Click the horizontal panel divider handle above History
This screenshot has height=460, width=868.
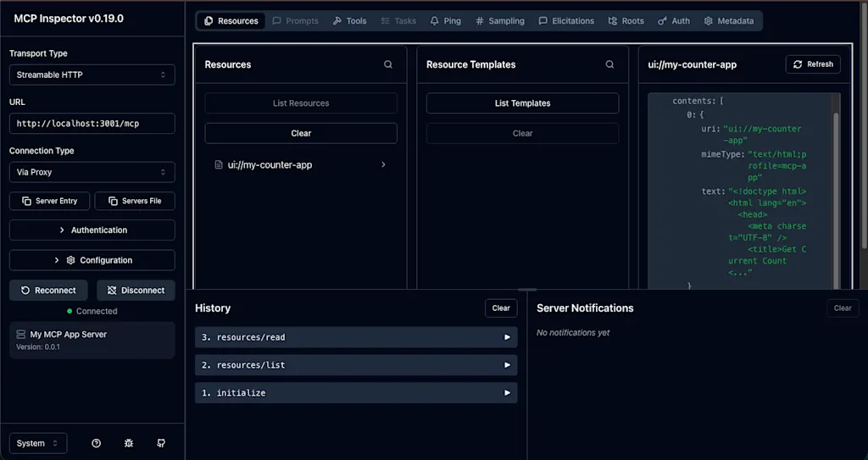tap(527, 290)
